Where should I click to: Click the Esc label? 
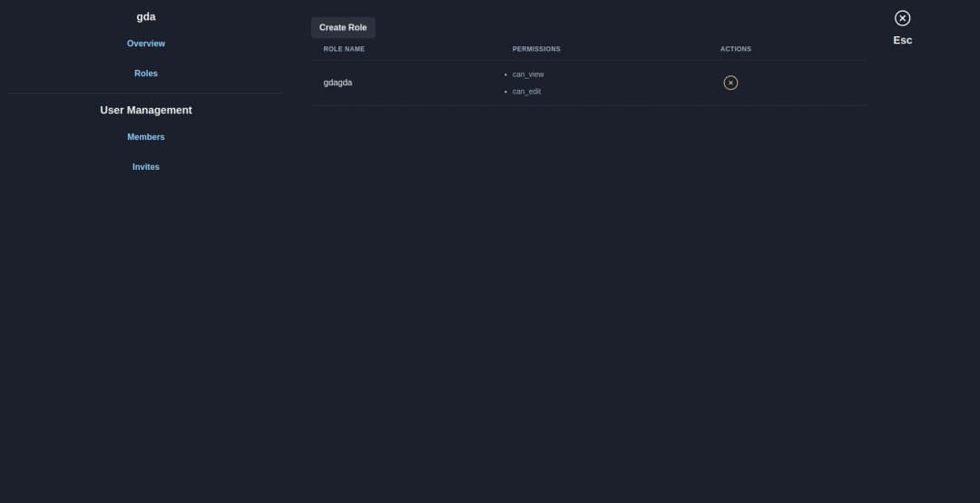tap(902, 40)
